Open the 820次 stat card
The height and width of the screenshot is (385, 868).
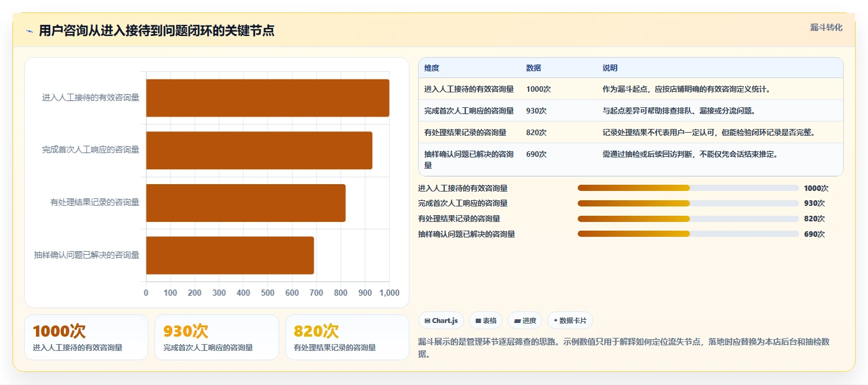click(x=347, y=337)
